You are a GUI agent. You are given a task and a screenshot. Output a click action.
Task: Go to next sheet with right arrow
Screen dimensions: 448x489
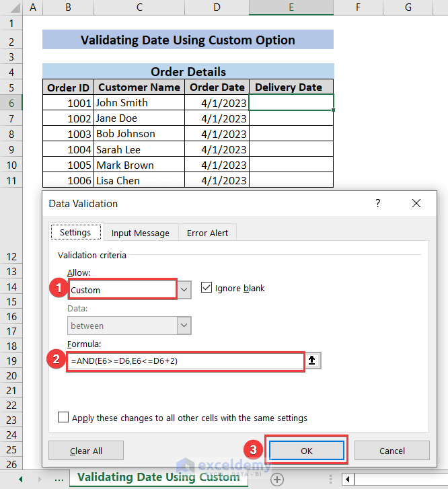[x=40, y=479]
